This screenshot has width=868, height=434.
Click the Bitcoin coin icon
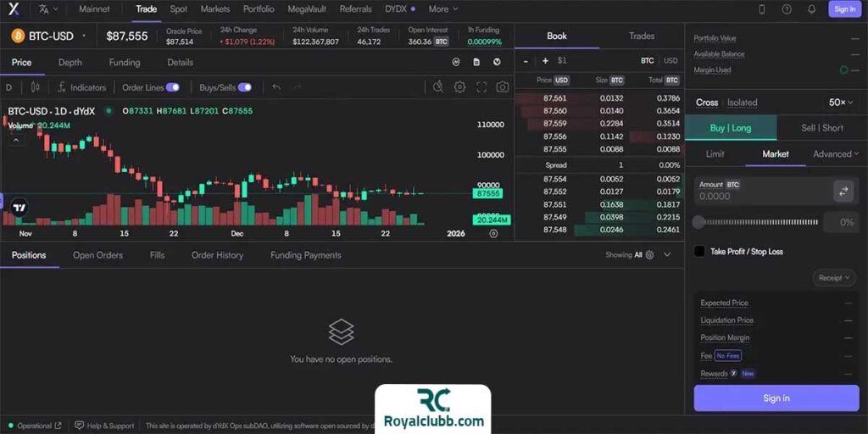click(19, 36)
